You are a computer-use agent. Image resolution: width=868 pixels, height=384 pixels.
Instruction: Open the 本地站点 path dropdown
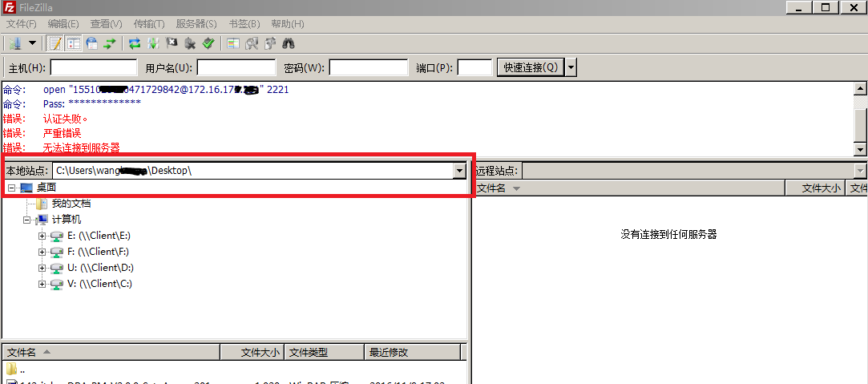(459, 171)
